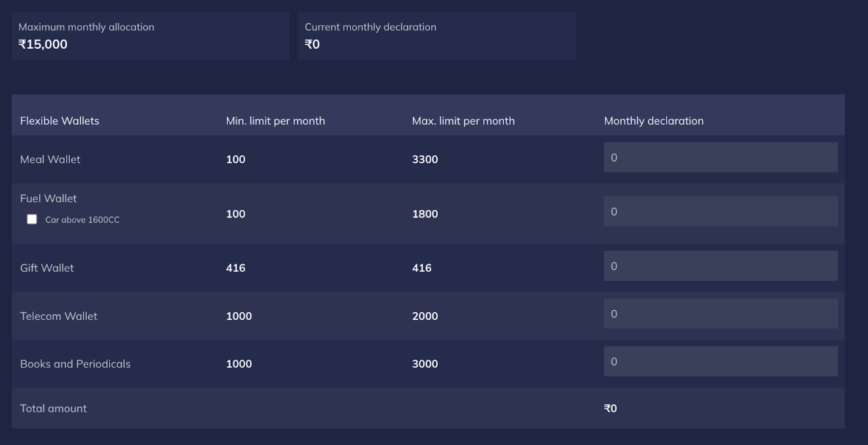Click the Flexible Wallets column header
Image resolution: width=868 pixels, height=445 pixels.
click(60, 121)
